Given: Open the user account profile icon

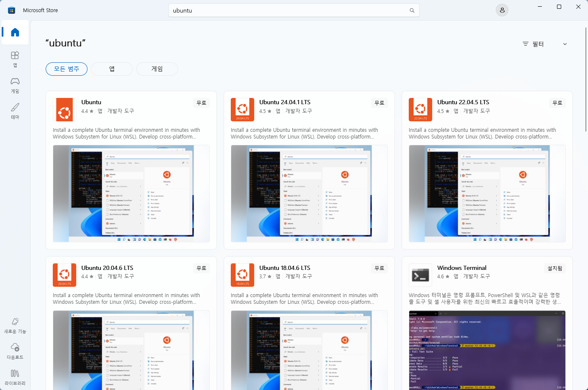Looking at the screenshot, I should tap(502, 10).
